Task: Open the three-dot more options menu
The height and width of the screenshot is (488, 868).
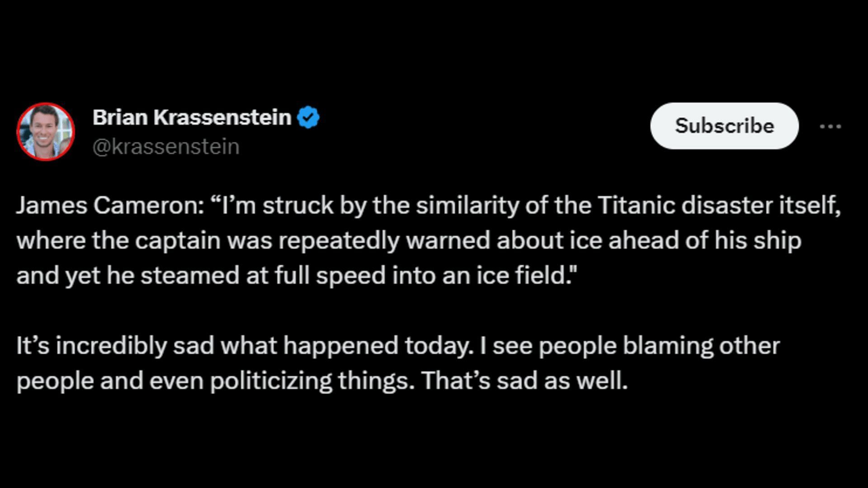Action: [x=830, y=127]
